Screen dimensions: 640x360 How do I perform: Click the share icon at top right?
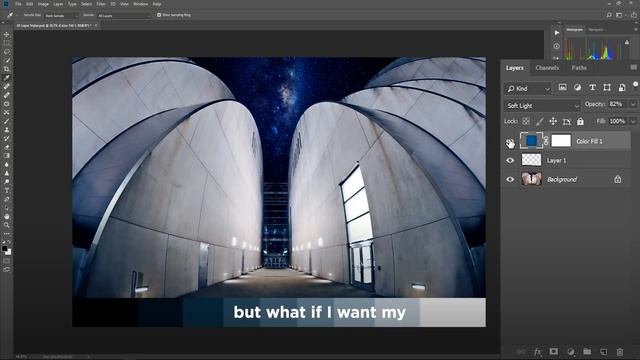(x=633, y=15)
